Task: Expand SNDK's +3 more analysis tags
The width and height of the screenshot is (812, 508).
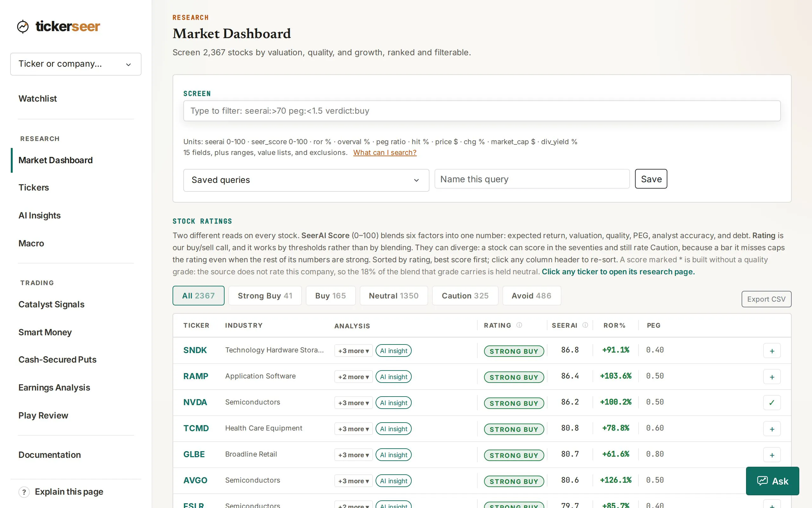Action: tap(353, 351)
